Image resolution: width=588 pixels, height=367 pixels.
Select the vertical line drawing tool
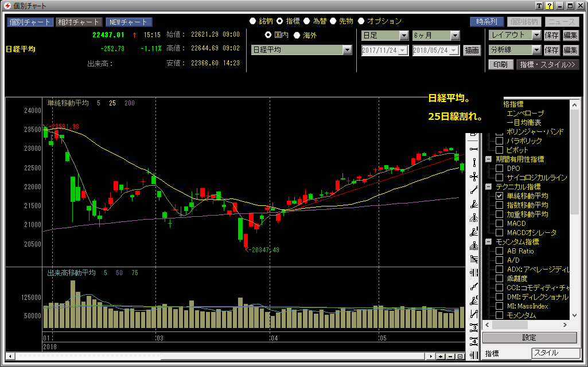tap(474, 162)
